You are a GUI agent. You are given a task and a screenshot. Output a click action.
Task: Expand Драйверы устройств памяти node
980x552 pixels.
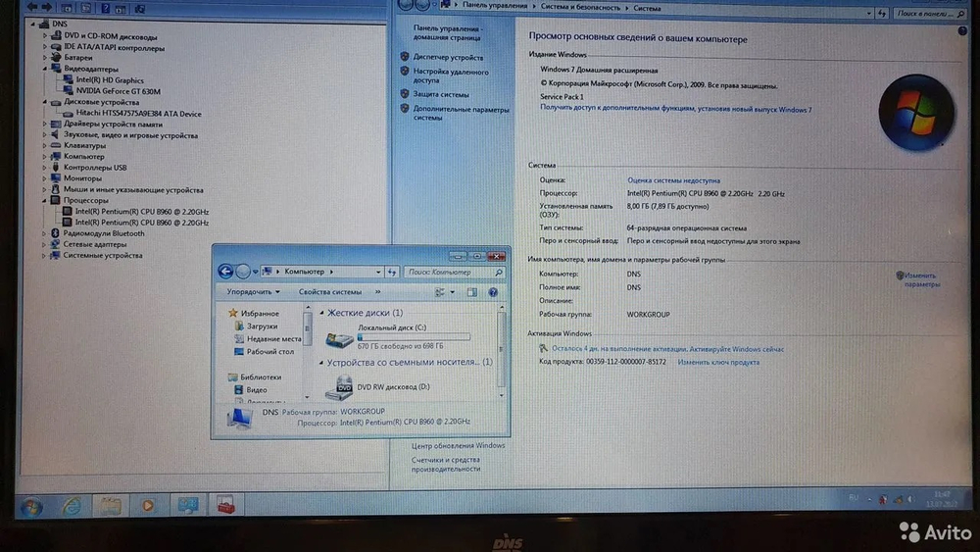(45, 125)
